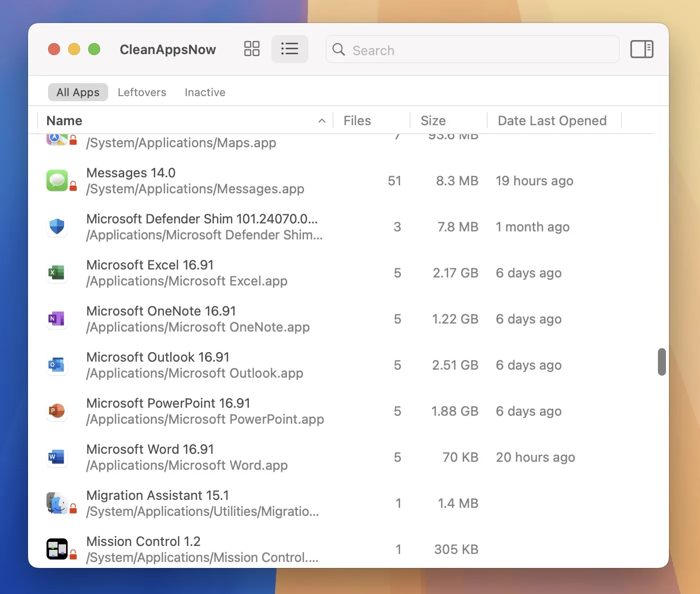Click the /System/Applications/Messages.app path
Viewport: 700px width, 594px height.
[195, 189]
